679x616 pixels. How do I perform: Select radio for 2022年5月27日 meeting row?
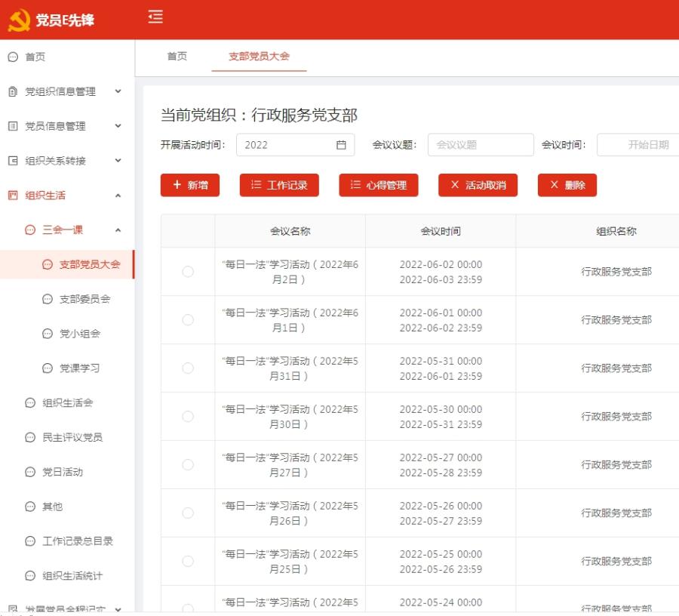pyautogui.click(x=188, y=465)
